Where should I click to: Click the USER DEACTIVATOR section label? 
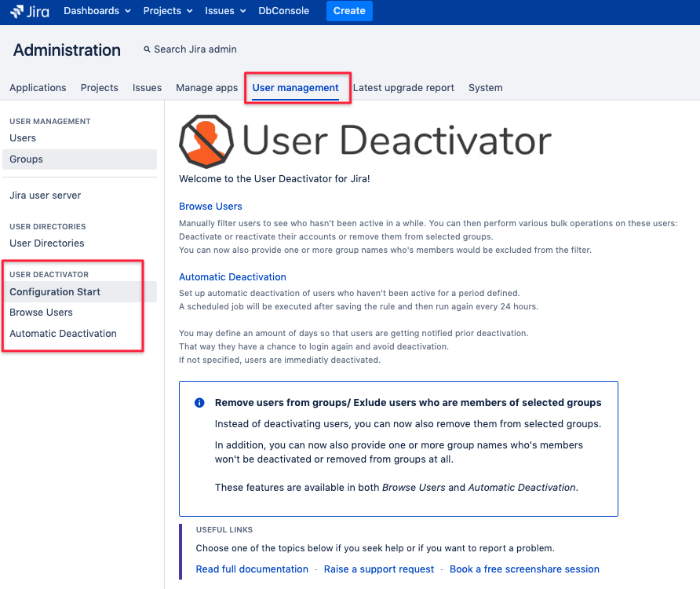tap(49, 274)
